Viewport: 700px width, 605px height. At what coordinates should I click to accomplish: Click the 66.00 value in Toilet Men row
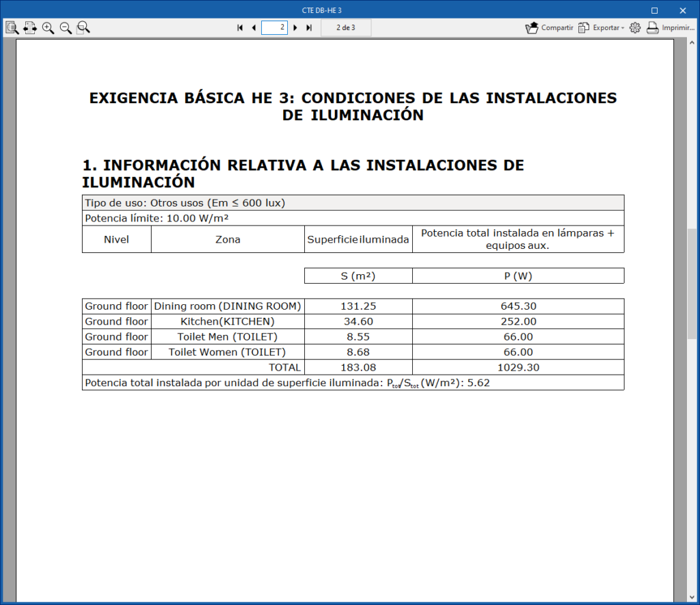[x=518, y=336]
